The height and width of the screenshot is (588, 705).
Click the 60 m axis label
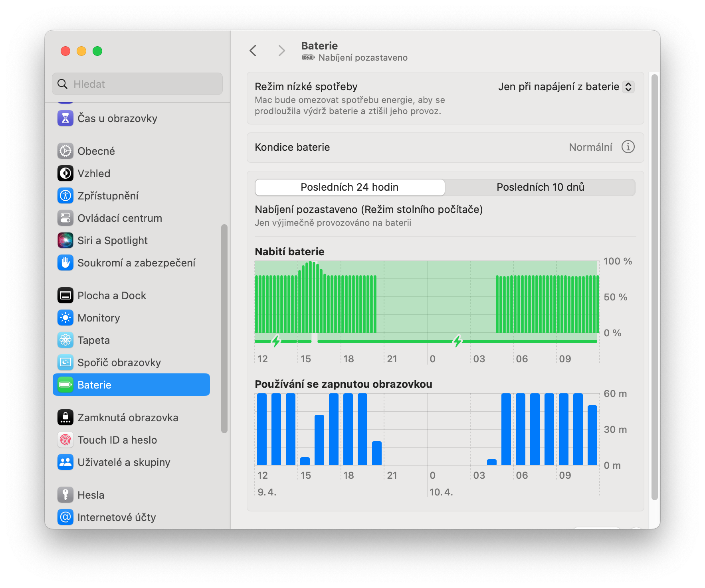pos(615,394)
